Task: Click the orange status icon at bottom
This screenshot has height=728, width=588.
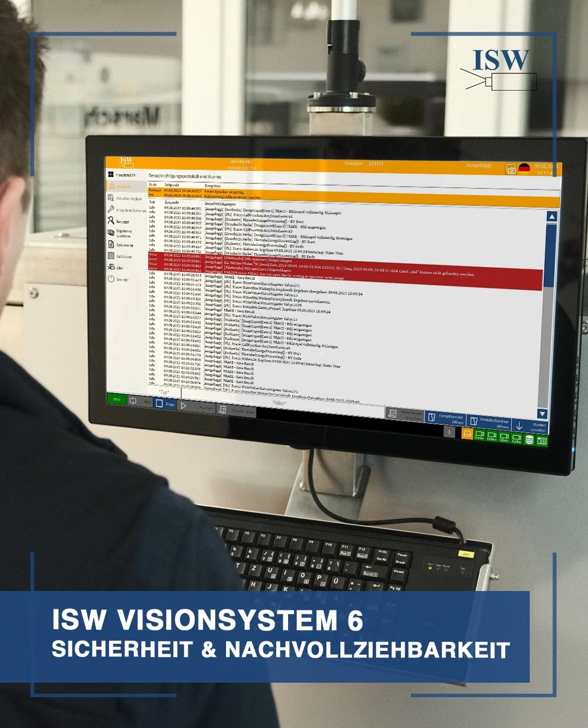Action: [467, 434]
